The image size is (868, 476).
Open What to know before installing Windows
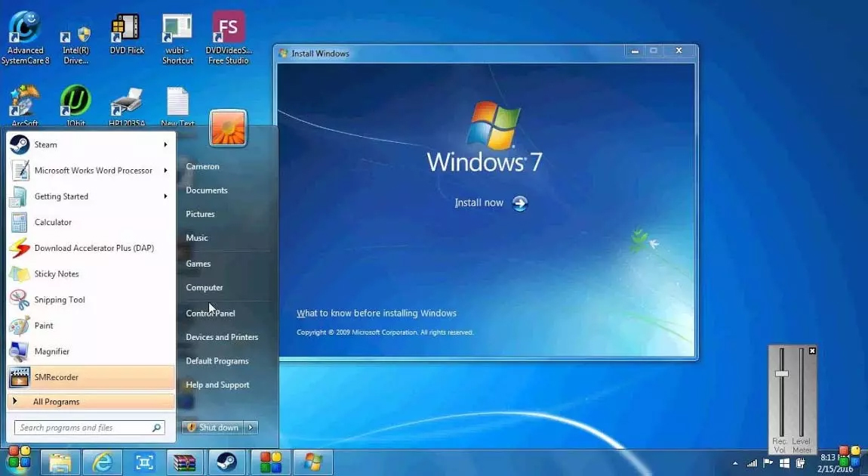(x=377, y=313)
